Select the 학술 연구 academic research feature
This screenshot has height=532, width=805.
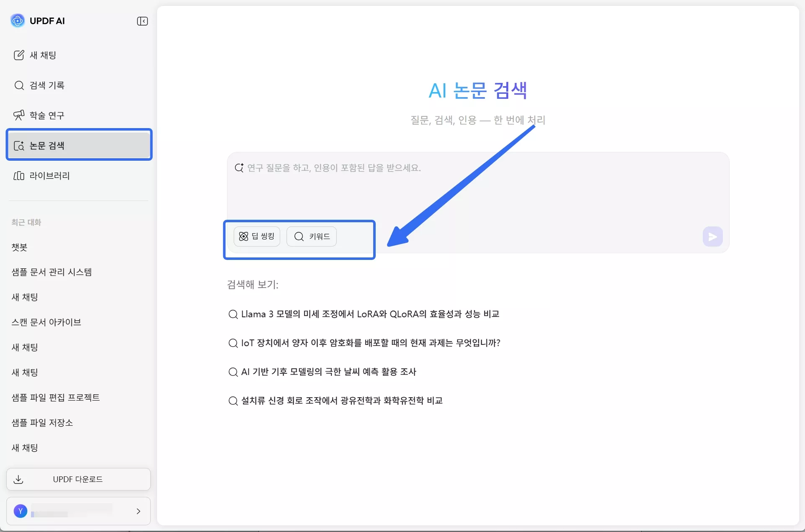click(46, 115)
